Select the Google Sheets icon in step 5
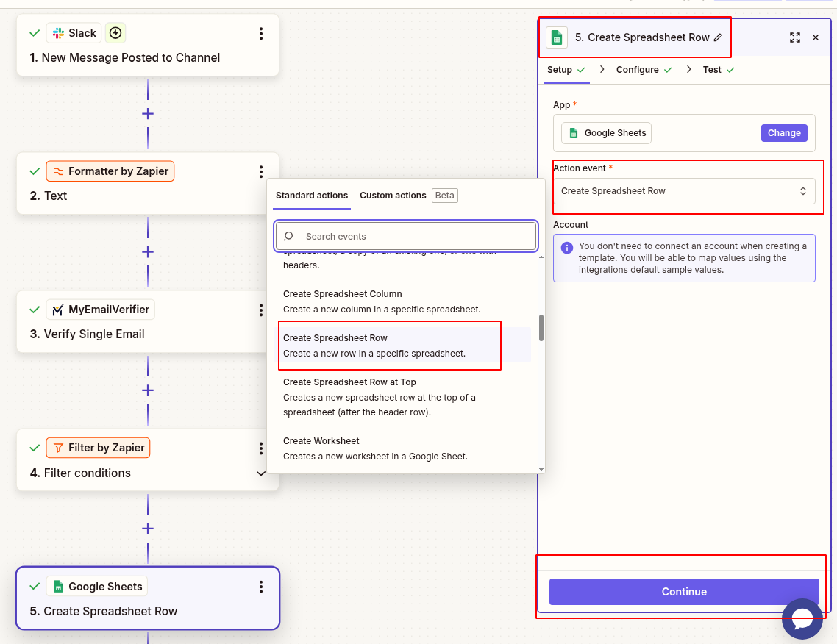Screen dimensions: 837x644 pyautogui.click(x=57, y=586)
